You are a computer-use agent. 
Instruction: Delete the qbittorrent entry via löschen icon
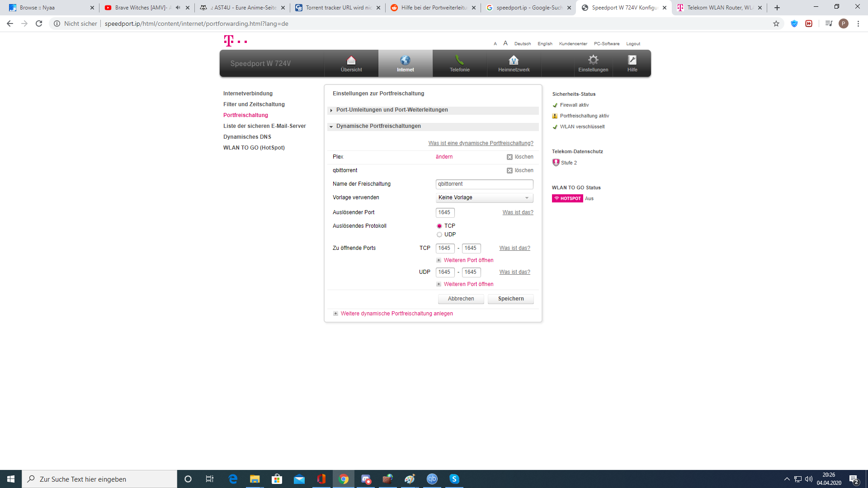[x=509, y=171]
